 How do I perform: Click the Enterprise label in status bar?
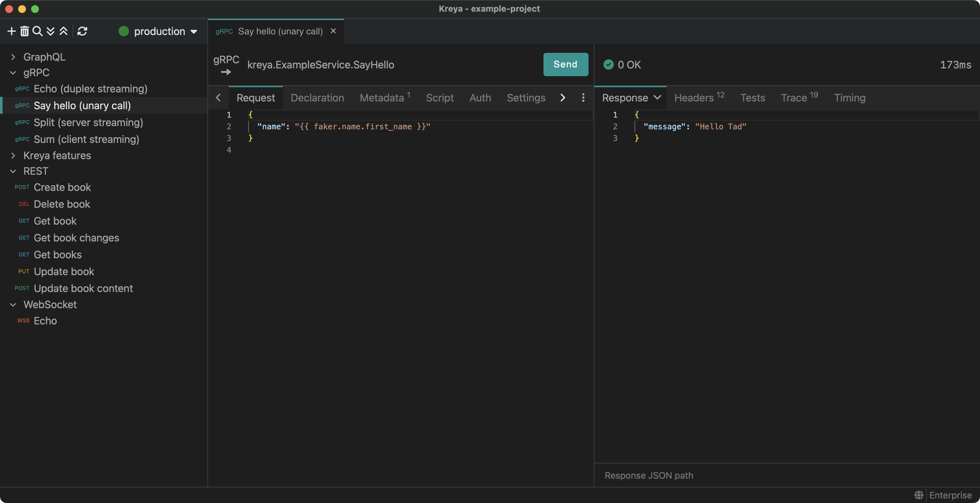[x=950, y=495]
